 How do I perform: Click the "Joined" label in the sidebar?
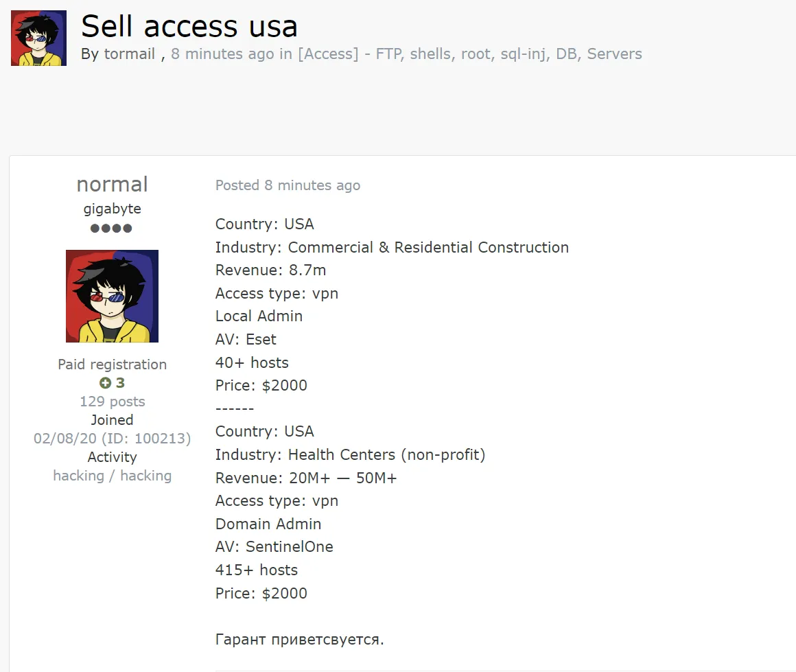(x=112, y=420)
